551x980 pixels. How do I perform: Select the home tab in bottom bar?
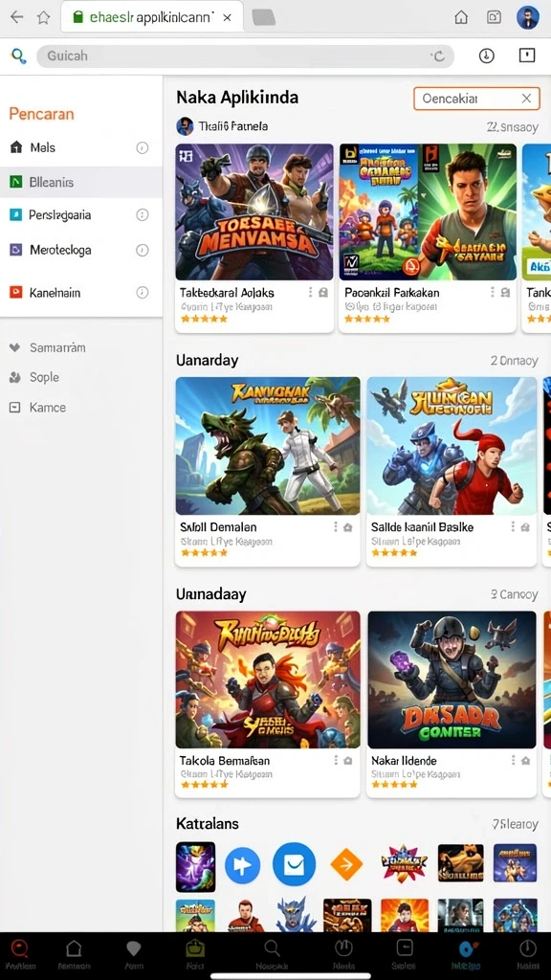coord(74,954)
